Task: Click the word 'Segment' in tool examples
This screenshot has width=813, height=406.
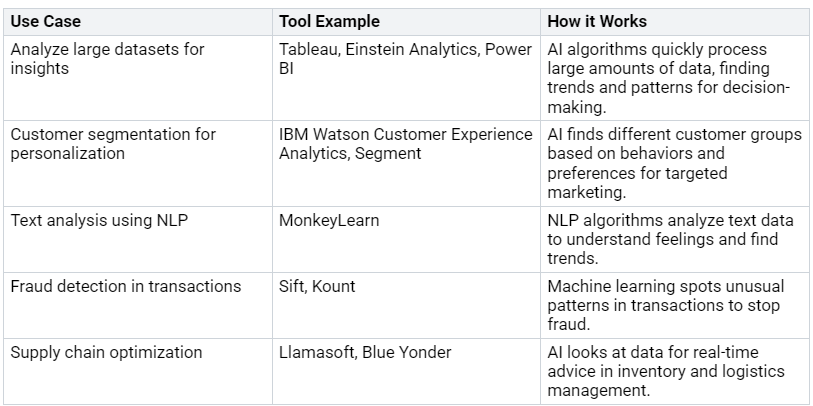Action: click(x=394, y=153)
